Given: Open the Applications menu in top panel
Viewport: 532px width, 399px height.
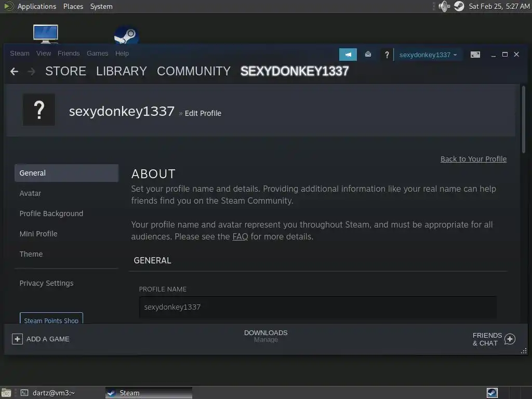Looking at the screenshot, I should pos(37,6).
